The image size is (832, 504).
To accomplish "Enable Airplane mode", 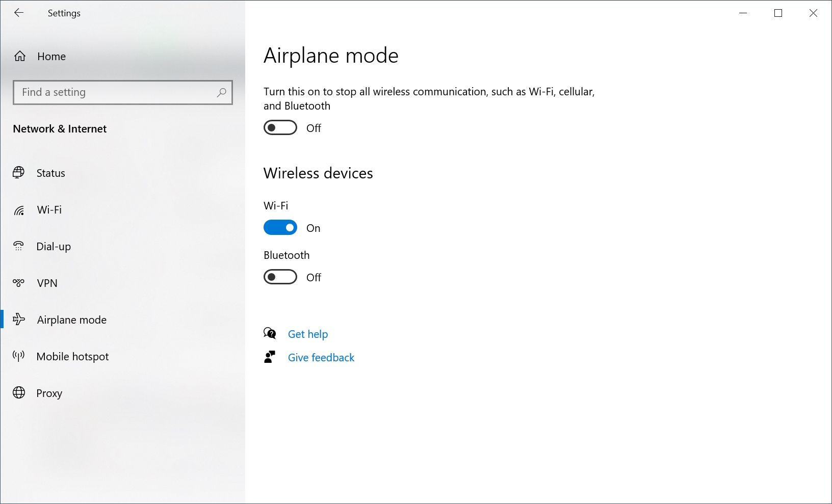I will [x=280, y=127].
